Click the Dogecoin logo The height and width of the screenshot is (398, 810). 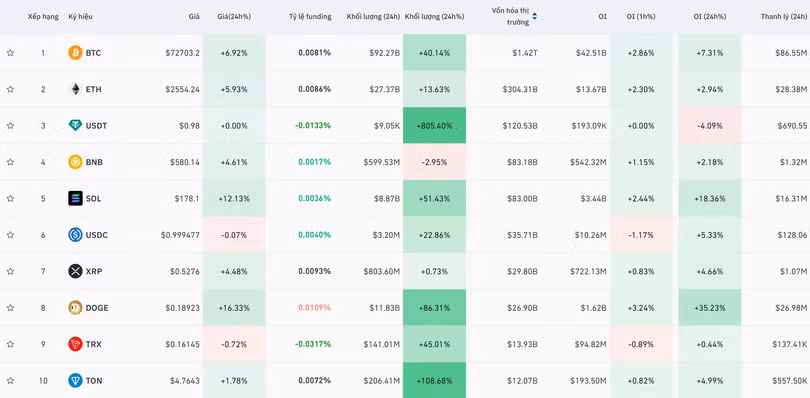point(75,308)
